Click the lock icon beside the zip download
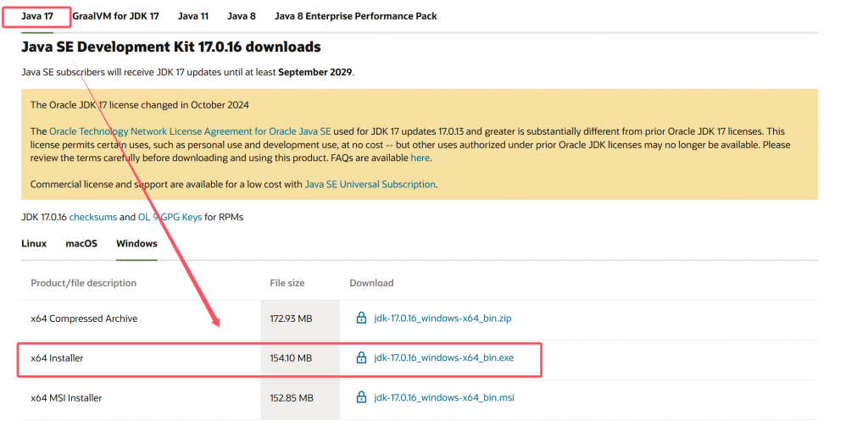This screenshot has width=868, height=421. coord(361,319)
